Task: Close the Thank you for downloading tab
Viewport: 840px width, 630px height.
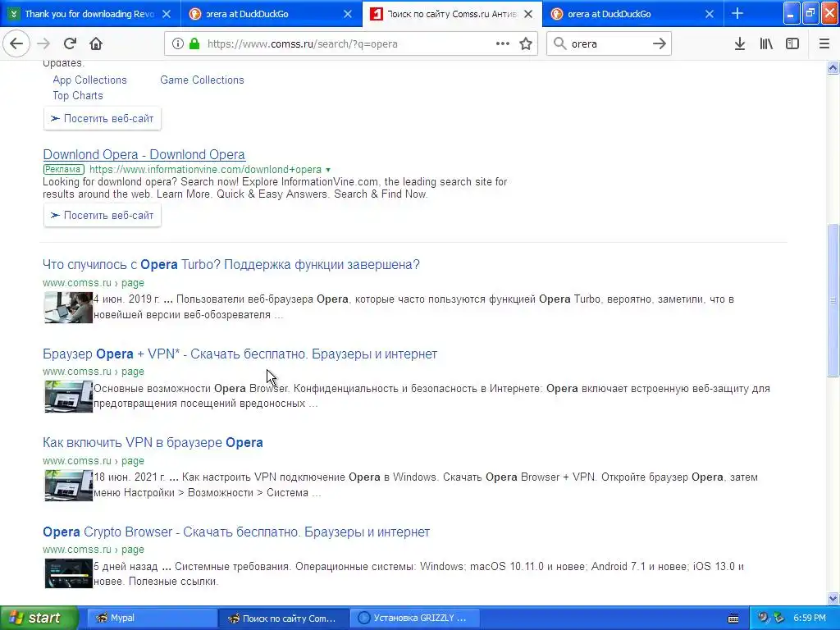Action: [x=167, y=14]
